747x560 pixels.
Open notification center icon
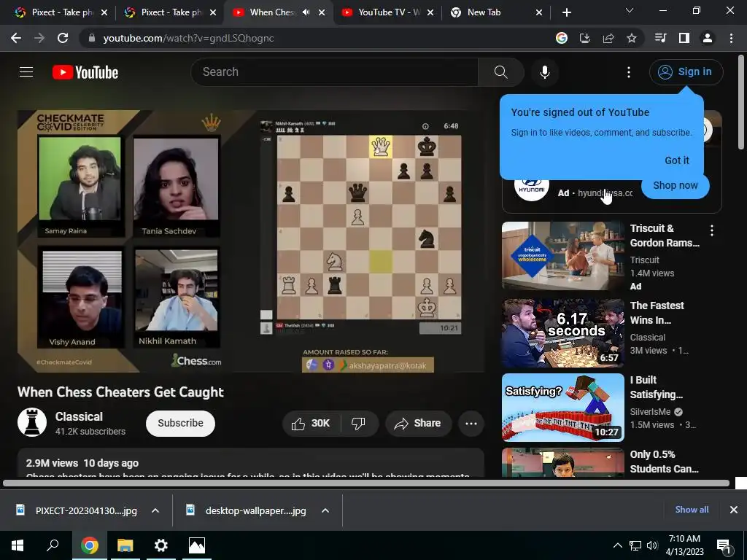pyautogui.click(x=724, y=546)
